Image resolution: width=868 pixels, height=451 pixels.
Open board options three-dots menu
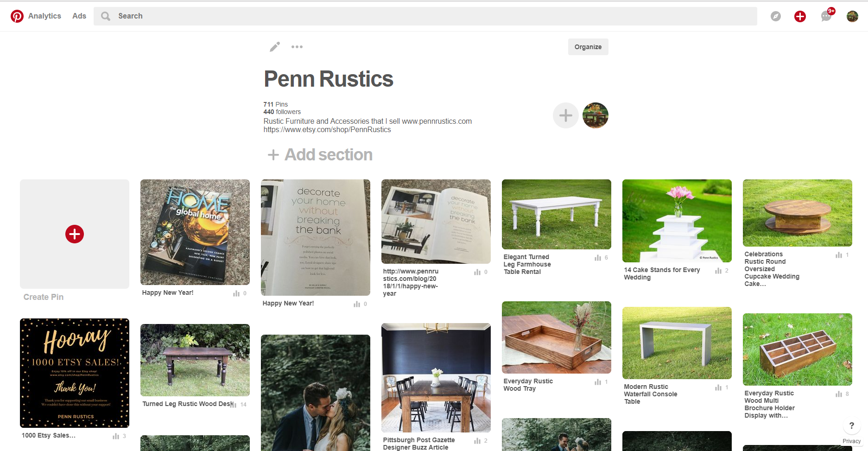pos(297,47)
